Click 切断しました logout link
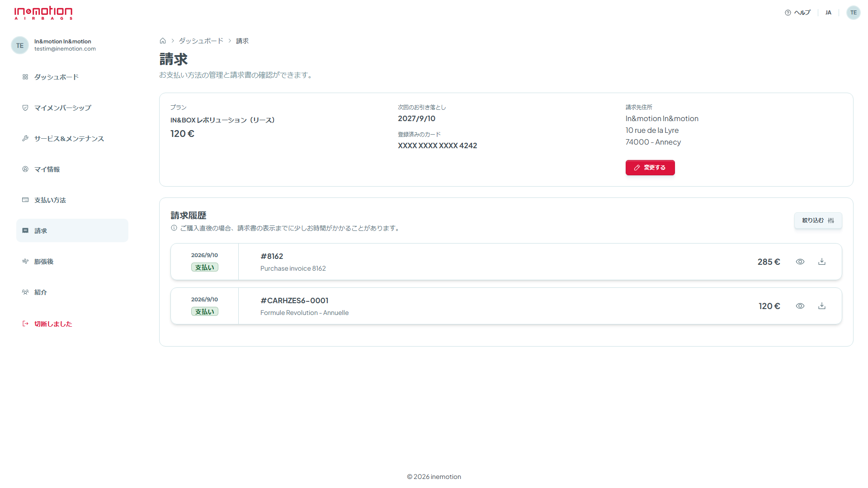 pyautogui.click(x=47, y=324)
